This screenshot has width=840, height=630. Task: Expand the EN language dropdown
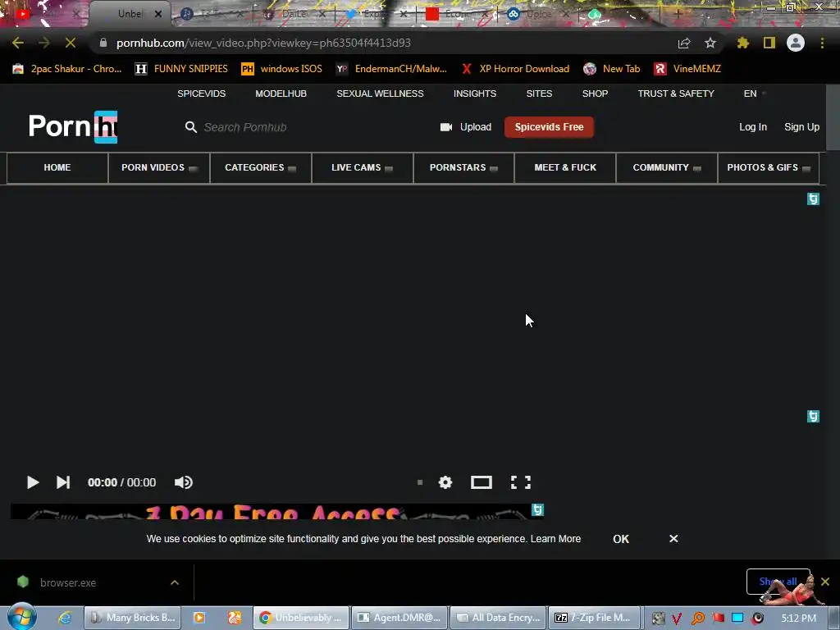[x=755, y=94]
